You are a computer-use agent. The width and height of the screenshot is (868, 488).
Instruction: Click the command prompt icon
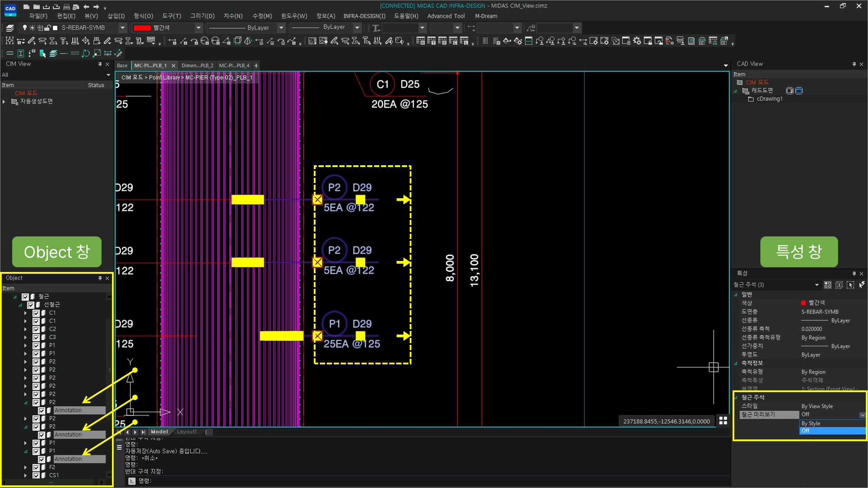point(132,481)
